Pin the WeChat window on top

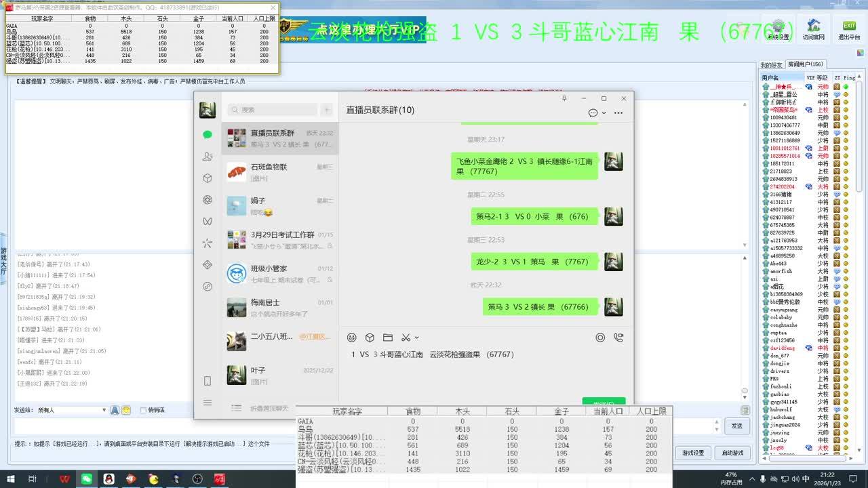pos(564,98)
